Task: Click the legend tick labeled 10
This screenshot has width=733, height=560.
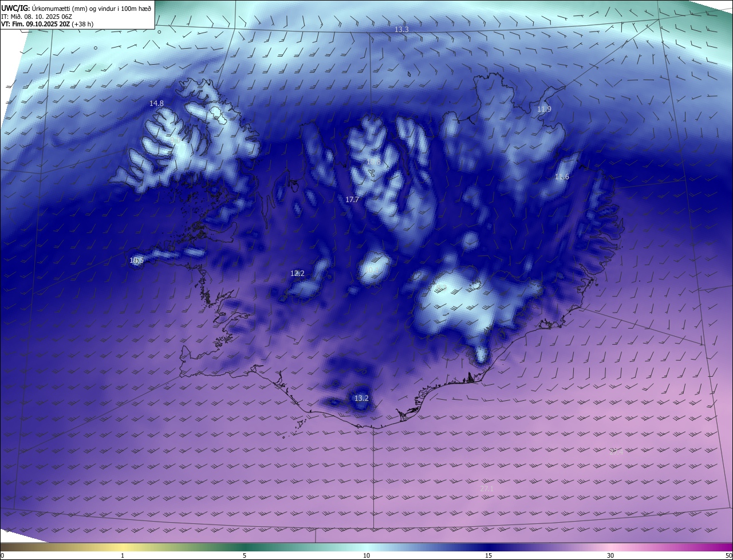Action: (x=366, y=555)
